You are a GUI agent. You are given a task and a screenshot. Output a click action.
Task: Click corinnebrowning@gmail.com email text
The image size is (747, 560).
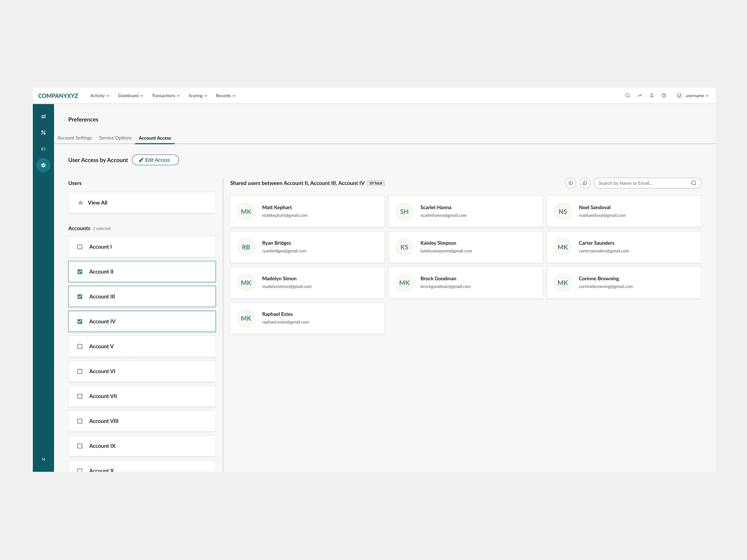(x=606, y=287)
